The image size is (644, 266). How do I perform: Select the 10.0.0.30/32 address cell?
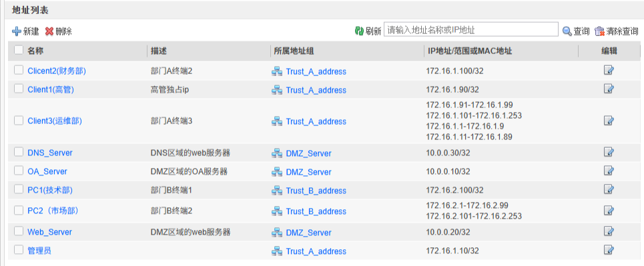point(448,153)
